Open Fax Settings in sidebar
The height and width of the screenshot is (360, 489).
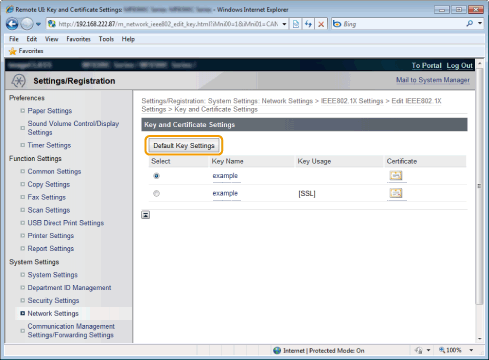[x=47, y=197]
